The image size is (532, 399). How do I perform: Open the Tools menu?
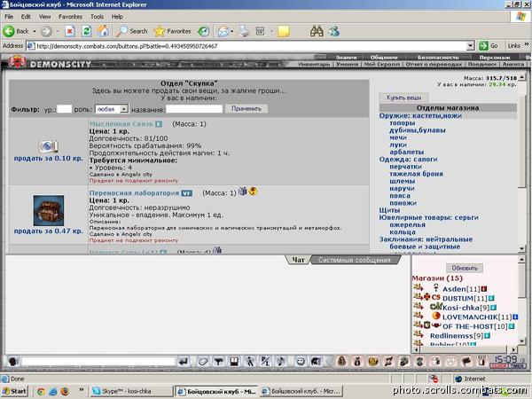point(97,17)
